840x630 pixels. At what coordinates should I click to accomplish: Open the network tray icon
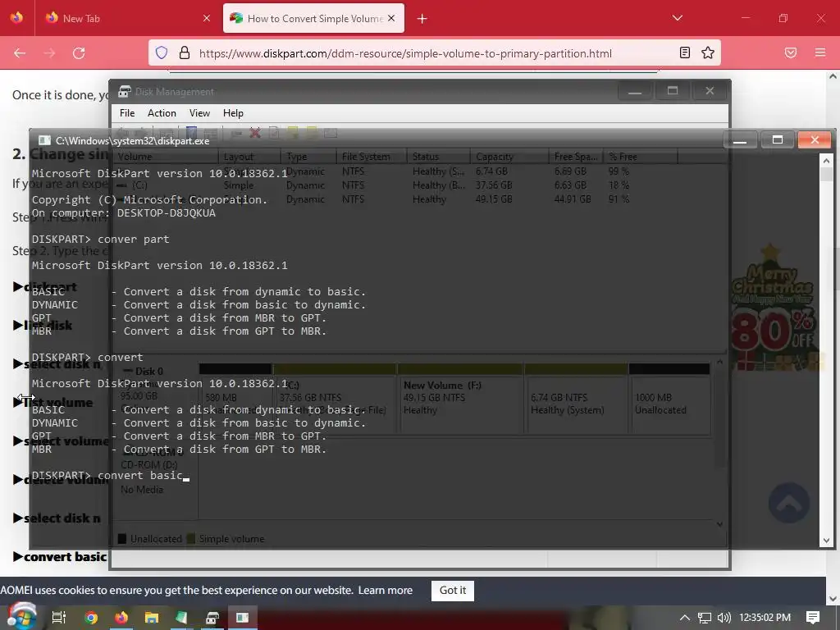(x=705, y=618)
